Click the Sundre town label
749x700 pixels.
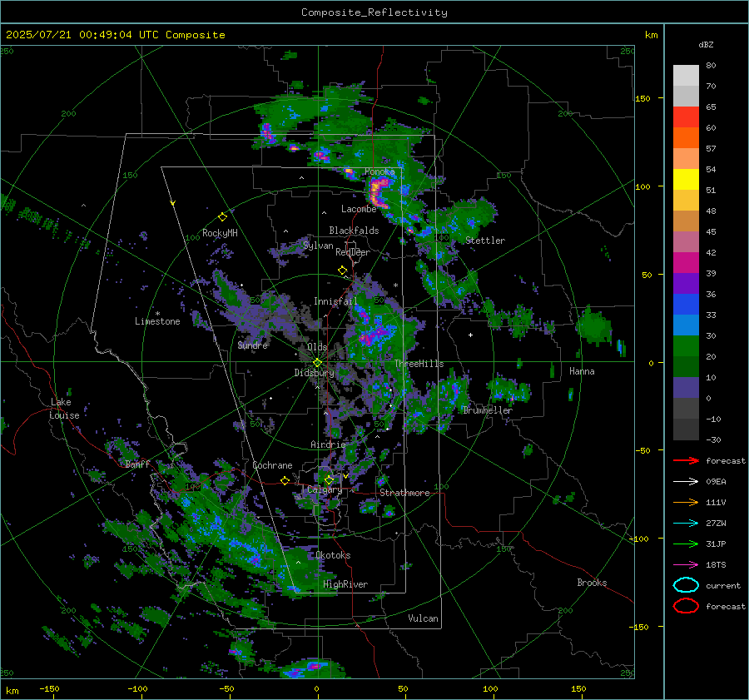[x=253, y=345]
